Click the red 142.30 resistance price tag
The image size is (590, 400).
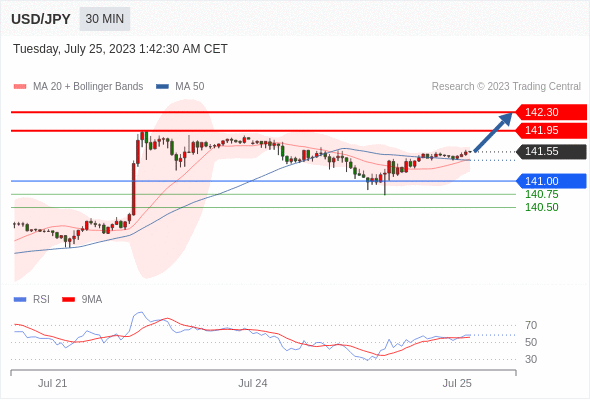551,112
